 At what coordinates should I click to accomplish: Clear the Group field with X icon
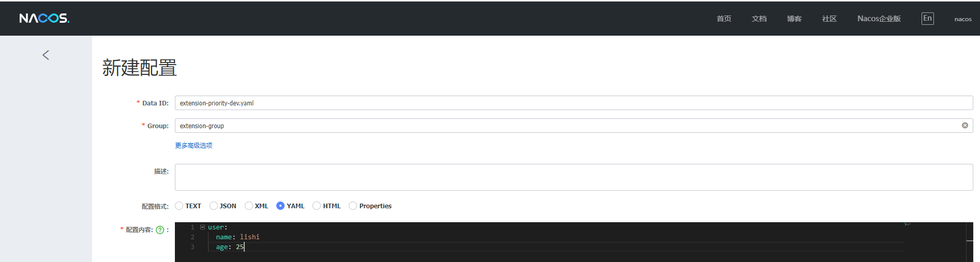[964, 126]
